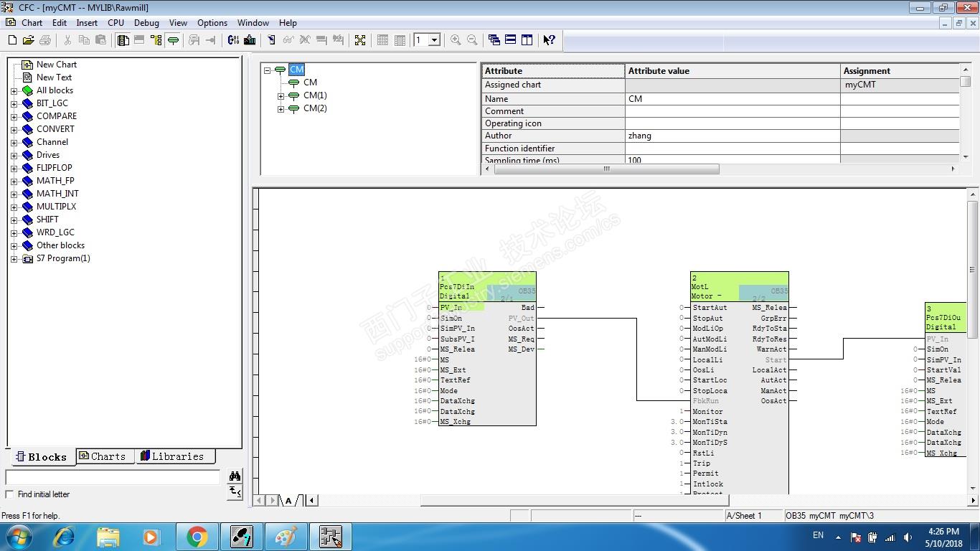Expand the CM(1) tree node
This screenshot has height=551, width=980.
pos(281,95)
